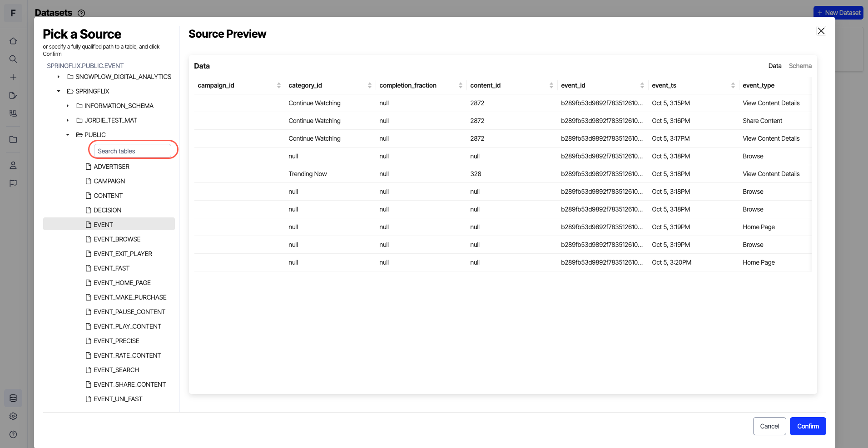Confirm the selected source
Screen dimensions: 868x448
807,426
